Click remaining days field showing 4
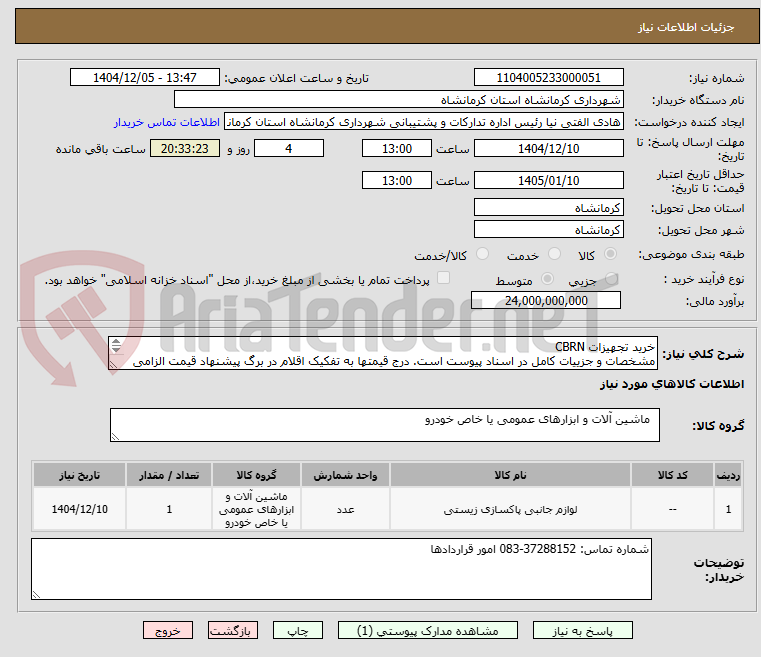The width and height of the screenshot is (761, 657). coord(289,148)
